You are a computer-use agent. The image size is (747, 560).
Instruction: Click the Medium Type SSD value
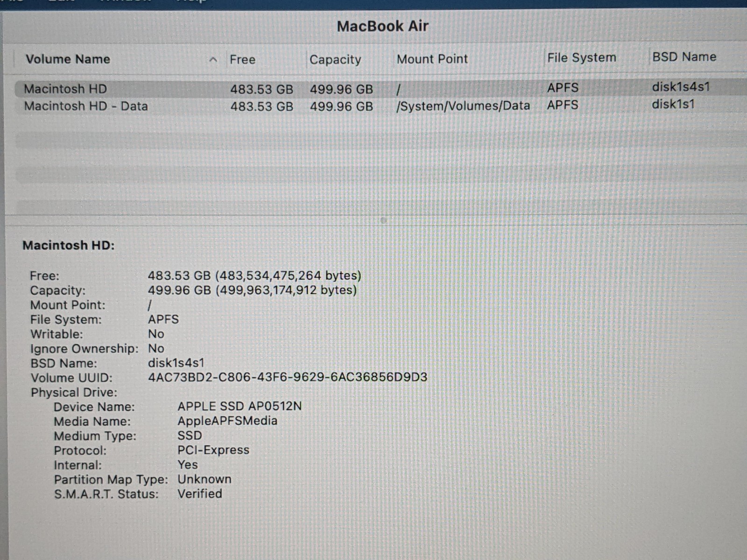coord(190,435)
